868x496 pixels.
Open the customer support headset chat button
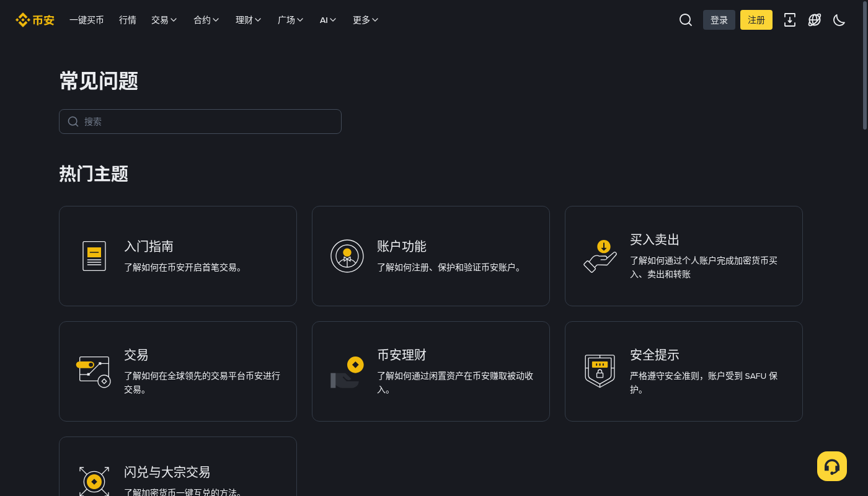click(832, 466)
